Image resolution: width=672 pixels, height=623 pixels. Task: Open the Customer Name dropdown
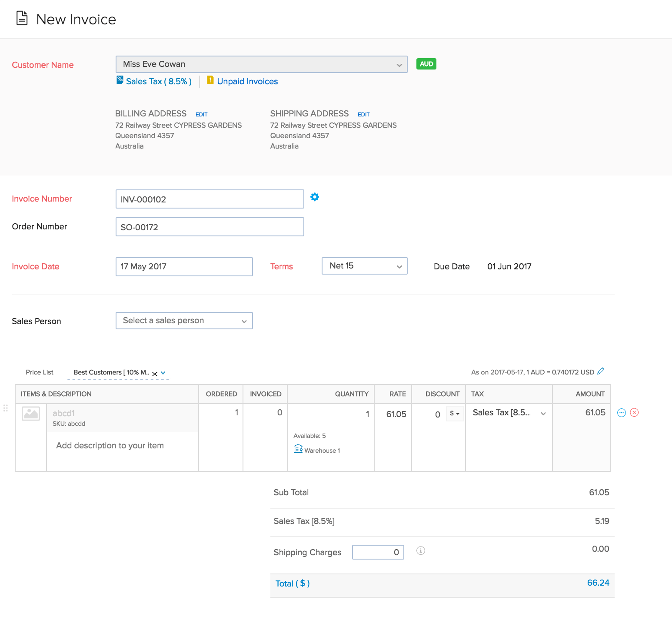pos(399,64)
